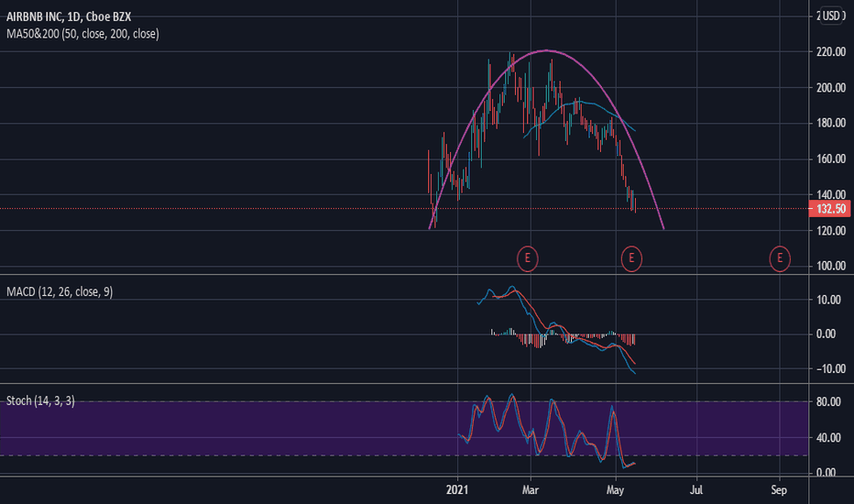Click the Stoch 80.00 axis label
This screenshot has height=504, width=854.
[828, 402]
